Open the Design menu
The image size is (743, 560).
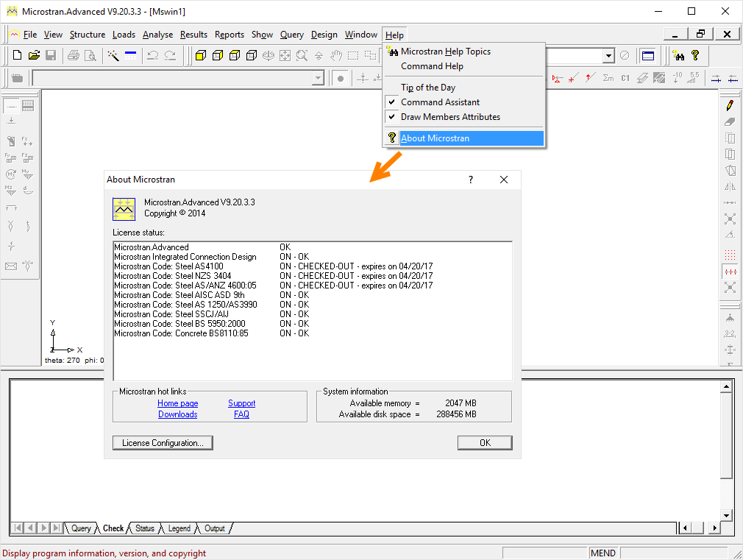pos(324,35)
